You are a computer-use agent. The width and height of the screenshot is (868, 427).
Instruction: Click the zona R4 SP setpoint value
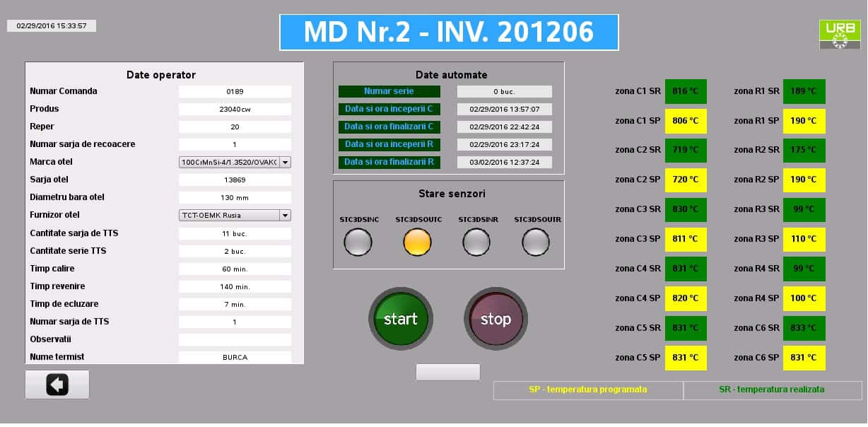click(804, 298)
